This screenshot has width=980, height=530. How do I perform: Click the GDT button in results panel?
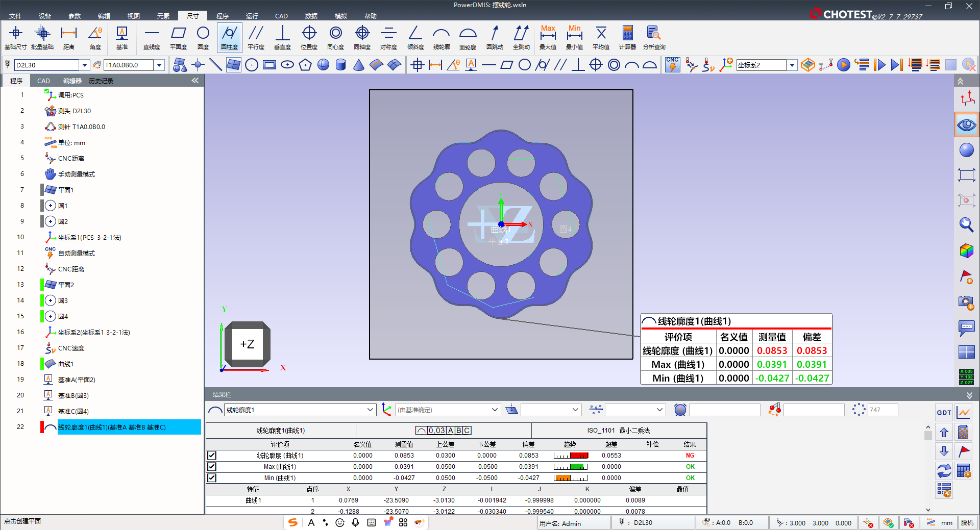pos(944,413)
